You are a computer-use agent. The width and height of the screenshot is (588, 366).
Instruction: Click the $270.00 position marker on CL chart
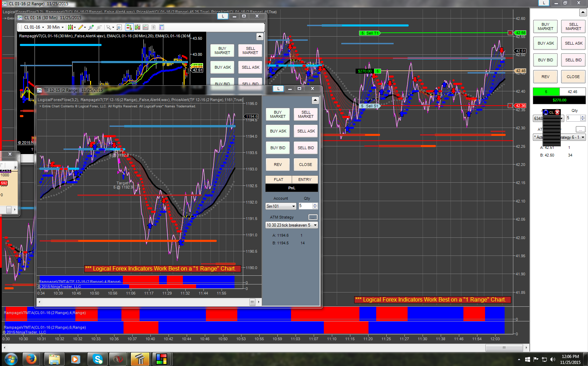[365, 71]
